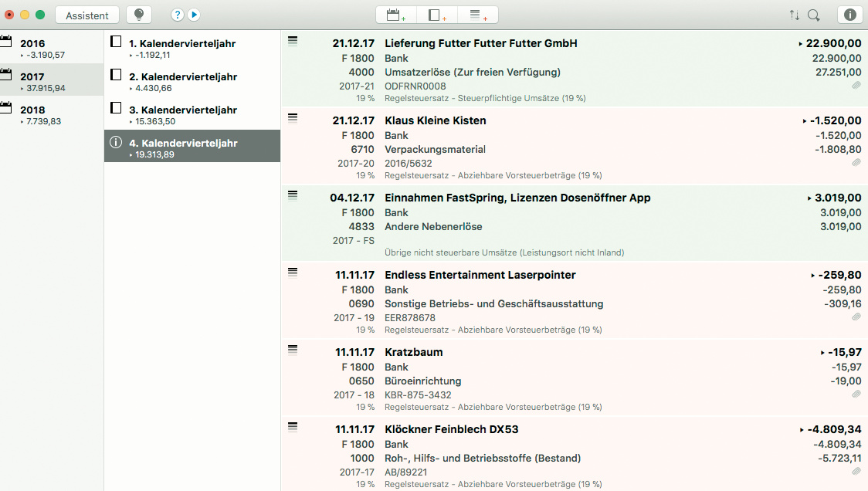868x491 pixels.
Task: Open the help question mark button
Action: click(178, 15)
